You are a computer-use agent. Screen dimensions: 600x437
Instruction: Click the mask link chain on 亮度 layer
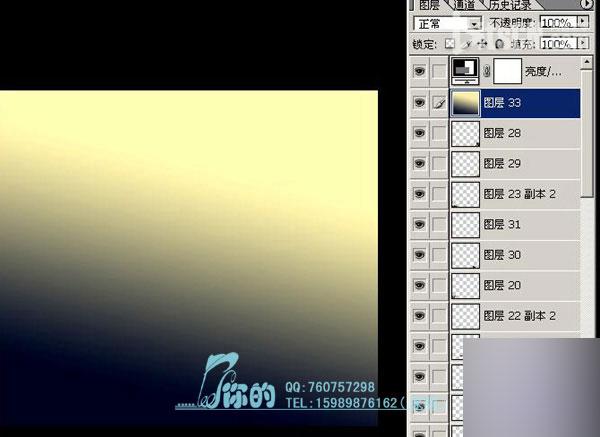pos(486,71)
